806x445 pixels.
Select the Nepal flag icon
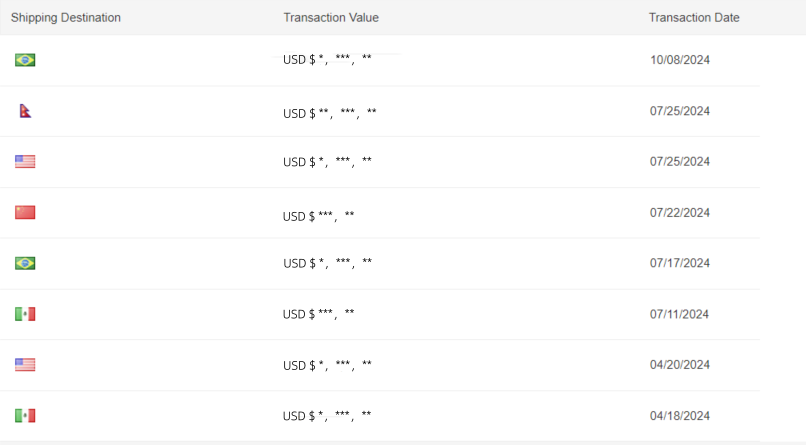[x=25, y=110]
